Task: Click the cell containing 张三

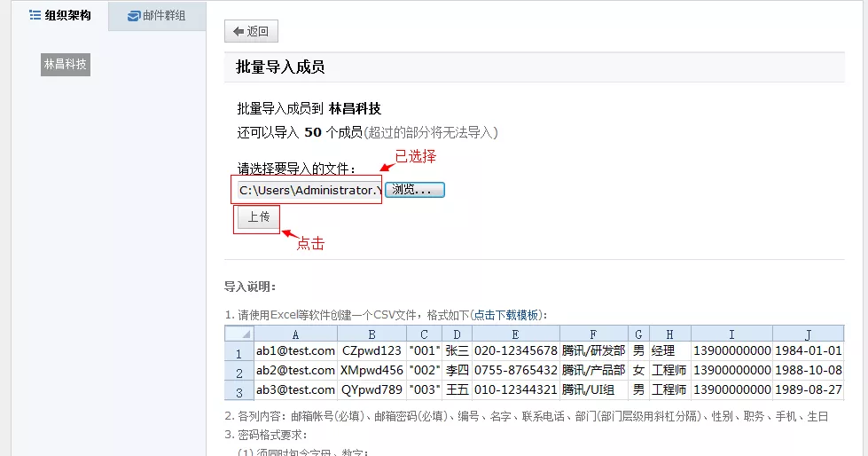Action: coord(457,351)
